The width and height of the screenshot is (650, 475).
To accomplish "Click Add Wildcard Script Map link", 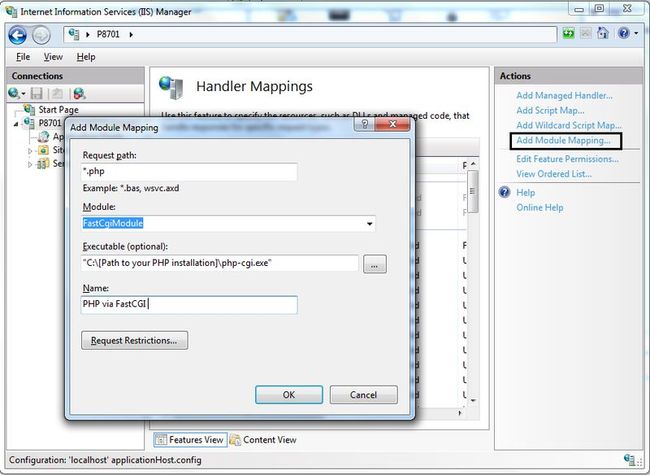I will click(x=569, y=125).
